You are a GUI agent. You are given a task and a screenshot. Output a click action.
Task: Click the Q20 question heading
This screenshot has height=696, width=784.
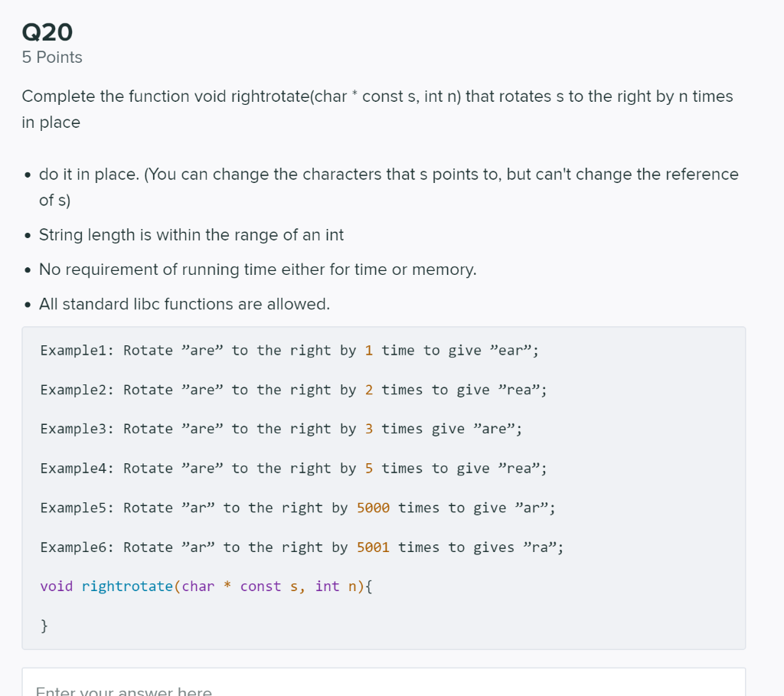(47, 31)
